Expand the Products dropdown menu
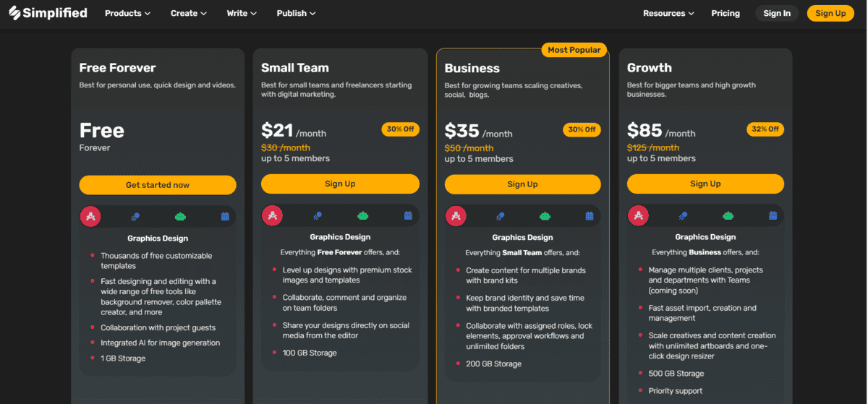Image resolution: width=868 pixels, height=404 pixels. click(x=127, y=13)
